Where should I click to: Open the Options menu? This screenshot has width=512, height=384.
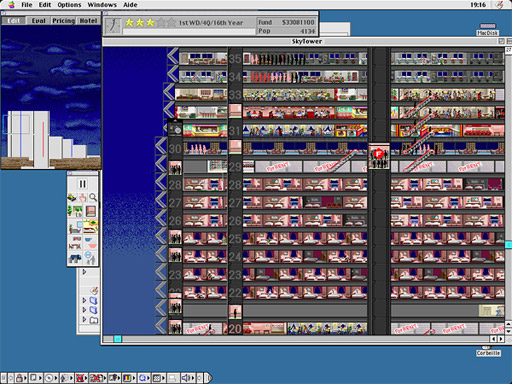(x=69, y=5)
